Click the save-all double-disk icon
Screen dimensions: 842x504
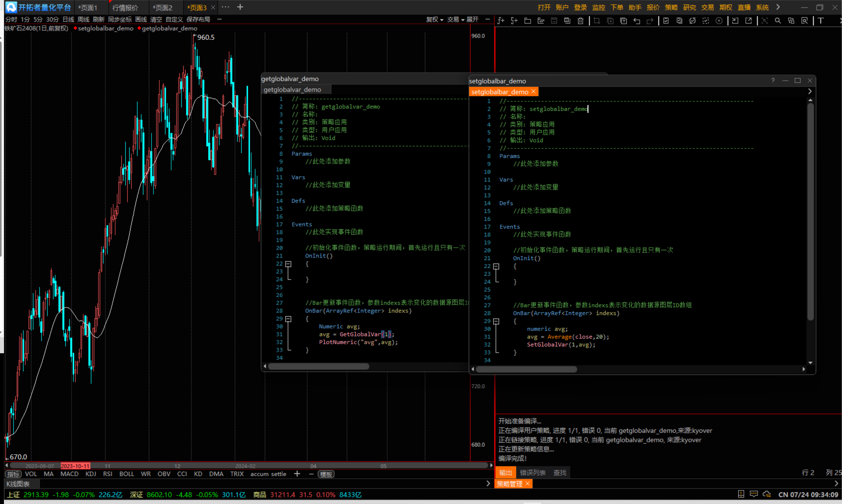coord(567,21)
